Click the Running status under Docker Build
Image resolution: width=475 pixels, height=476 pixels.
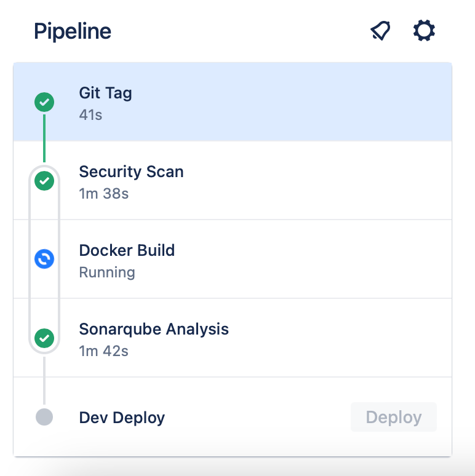tap(107, 272)
